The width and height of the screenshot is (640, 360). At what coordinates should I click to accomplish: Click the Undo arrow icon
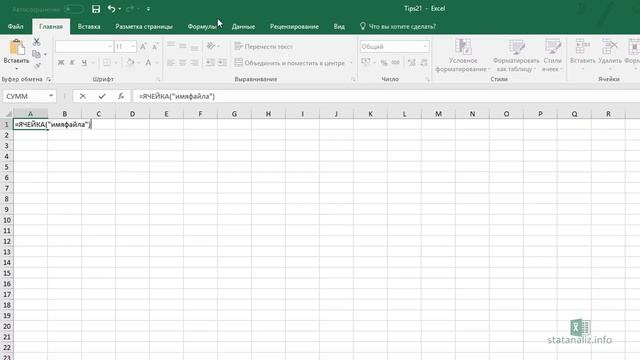click(x=111, y=9)
